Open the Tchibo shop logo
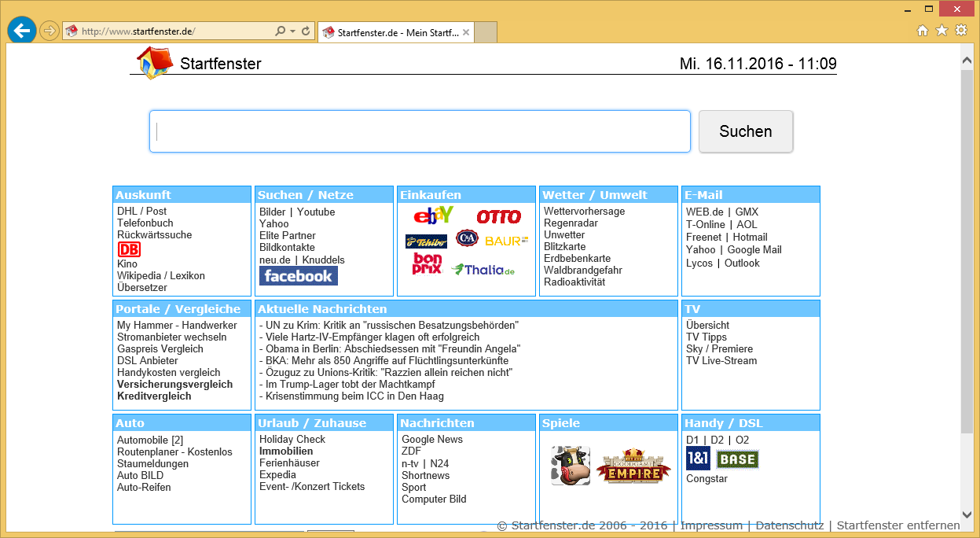Screen dimensions: 980x538 pyautogui.click(x=426, y=241)
